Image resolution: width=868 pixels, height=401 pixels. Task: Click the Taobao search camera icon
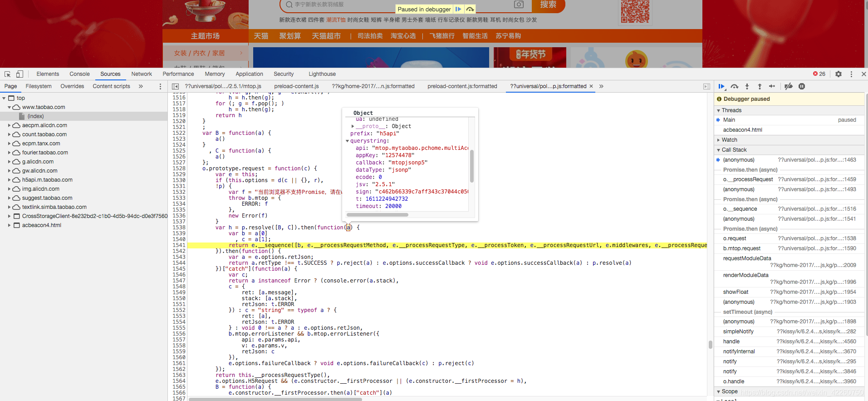coord(519,4)
